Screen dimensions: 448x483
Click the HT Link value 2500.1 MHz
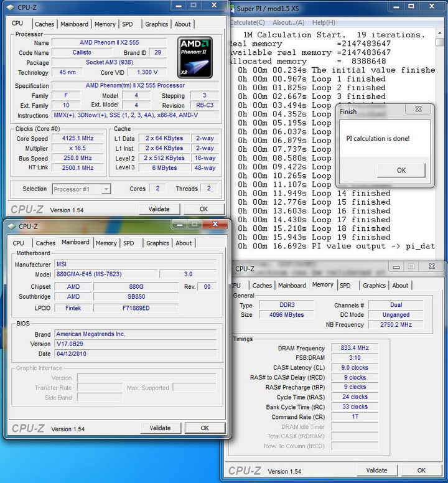78,168
